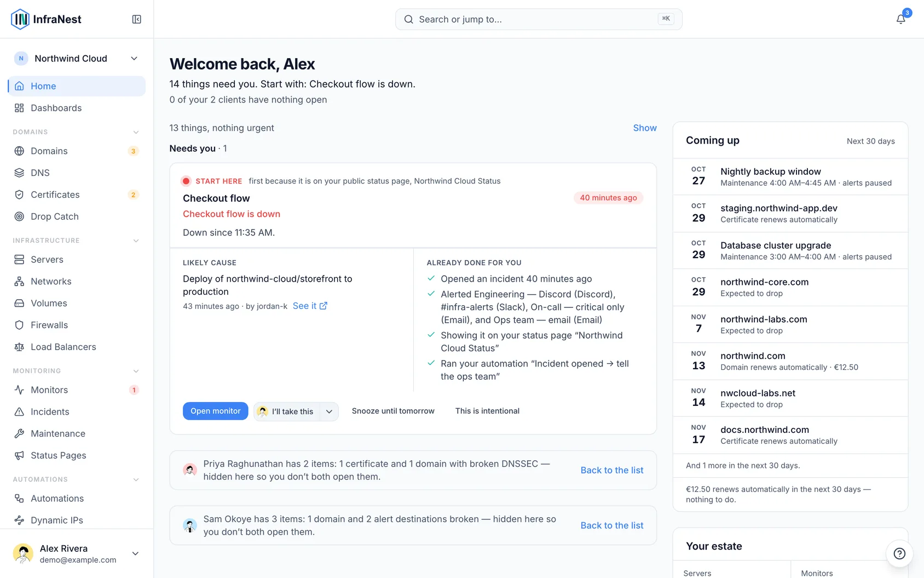Collapse the sidebar using the panel icon
Screen dimensions: 924x578
click(x=137, y=19)
